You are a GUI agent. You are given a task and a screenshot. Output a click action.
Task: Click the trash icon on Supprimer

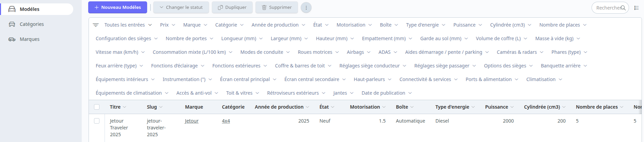point(264,7)
